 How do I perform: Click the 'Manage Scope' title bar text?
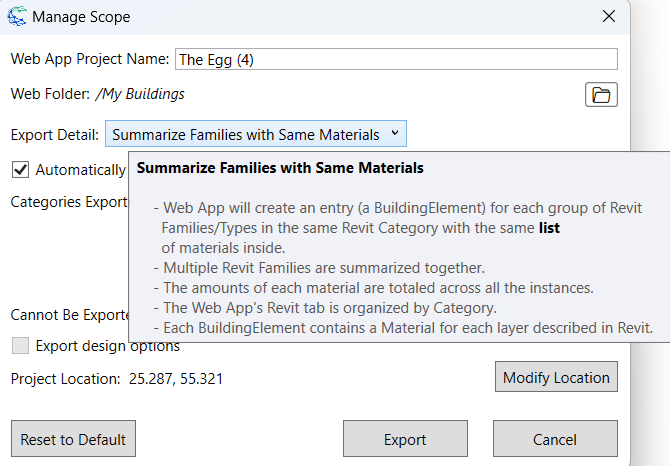[x=81, y=17]
